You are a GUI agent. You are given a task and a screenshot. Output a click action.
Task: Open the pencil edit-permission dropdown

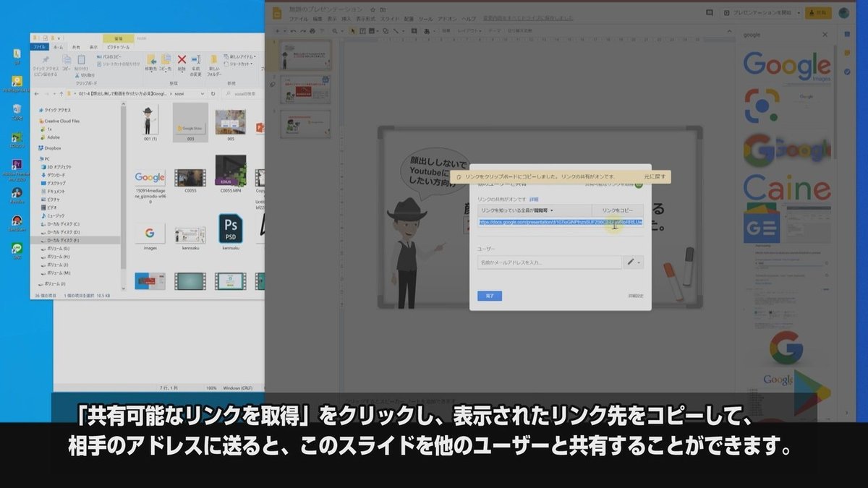tap(634, 262)
